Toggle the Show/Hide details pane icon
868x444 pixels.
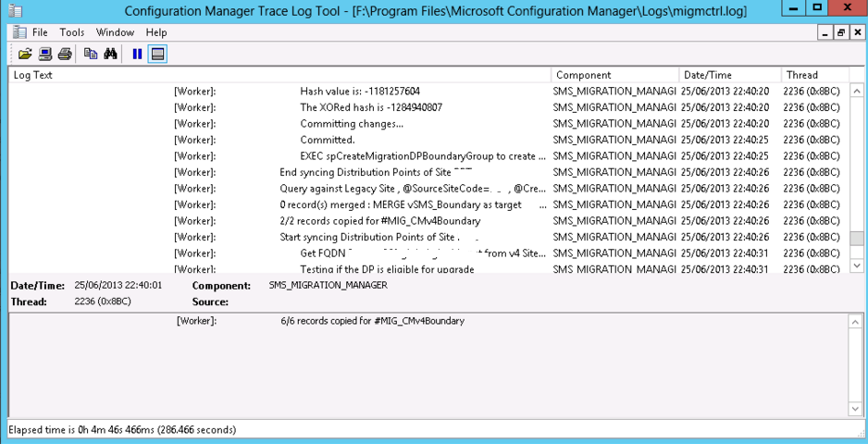pyautogui.click(x=157, y=55)
